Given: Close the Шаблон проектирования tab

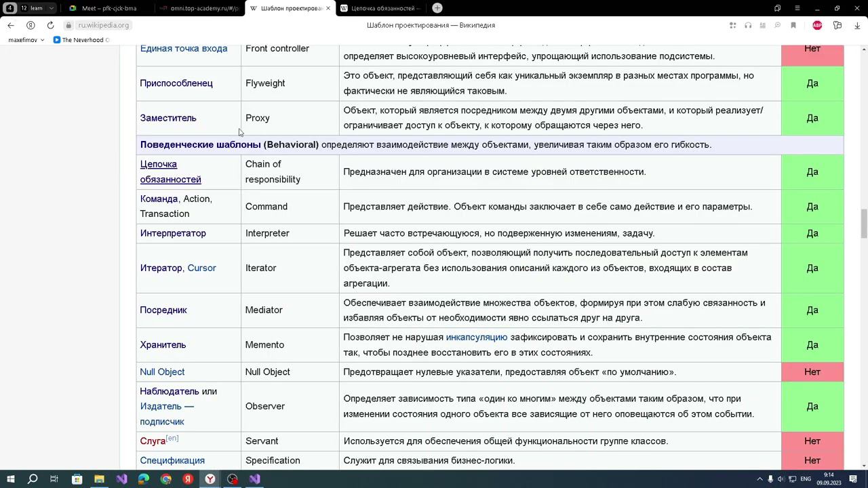Looking at the screenshot, I should (x=328, y=8).
